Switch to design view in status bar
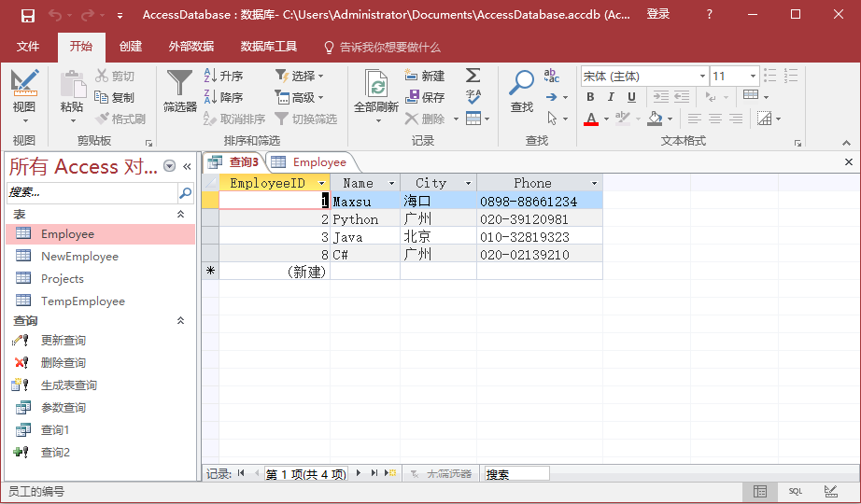The height and width of the screenshot is (504, 861). [830, 491]
